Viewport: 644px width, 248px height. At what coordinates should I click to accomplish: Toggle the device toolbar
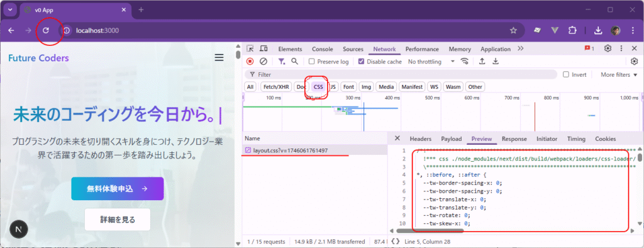[264, 49]
